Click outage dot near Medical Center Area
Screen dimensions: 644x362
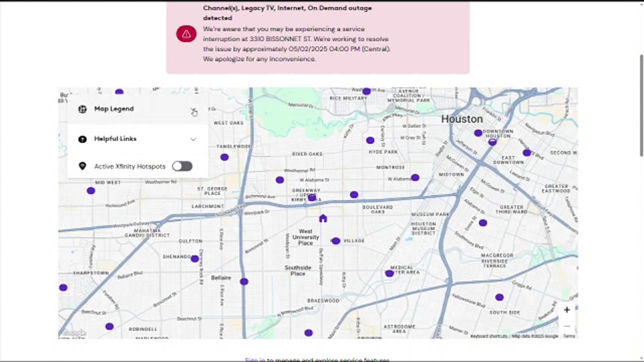389,274
